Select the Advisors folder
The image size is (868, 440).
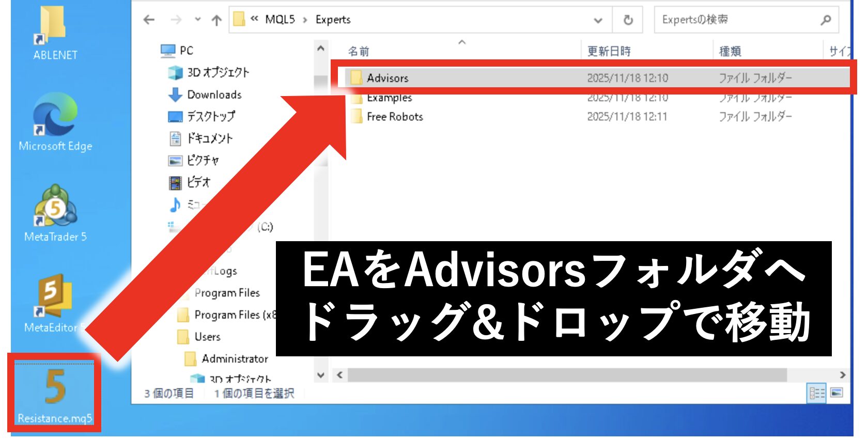coord(388,78)
